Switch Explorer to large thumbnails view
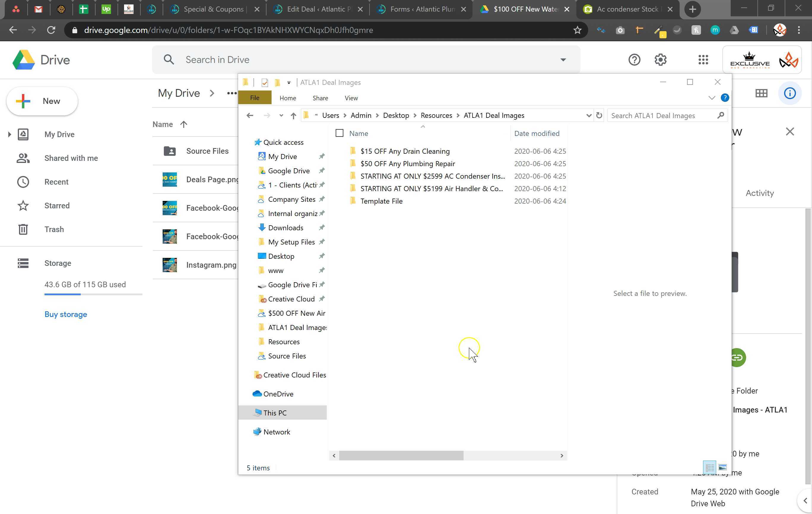812x514 pixels. click(722, 467)
